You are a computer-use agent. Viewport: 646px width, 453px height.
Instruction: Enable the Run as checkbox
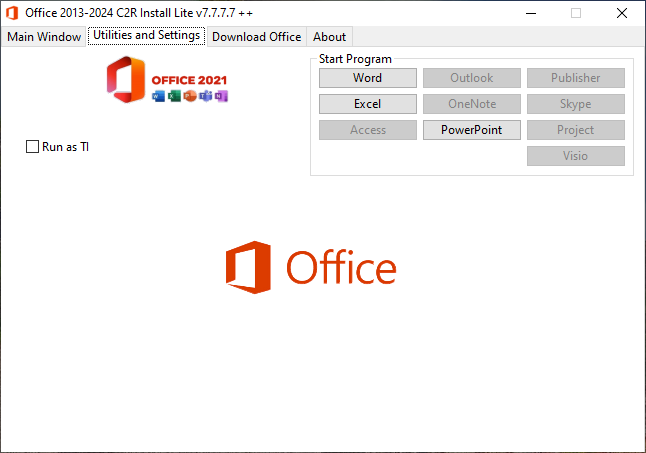(x=32, y=147)
